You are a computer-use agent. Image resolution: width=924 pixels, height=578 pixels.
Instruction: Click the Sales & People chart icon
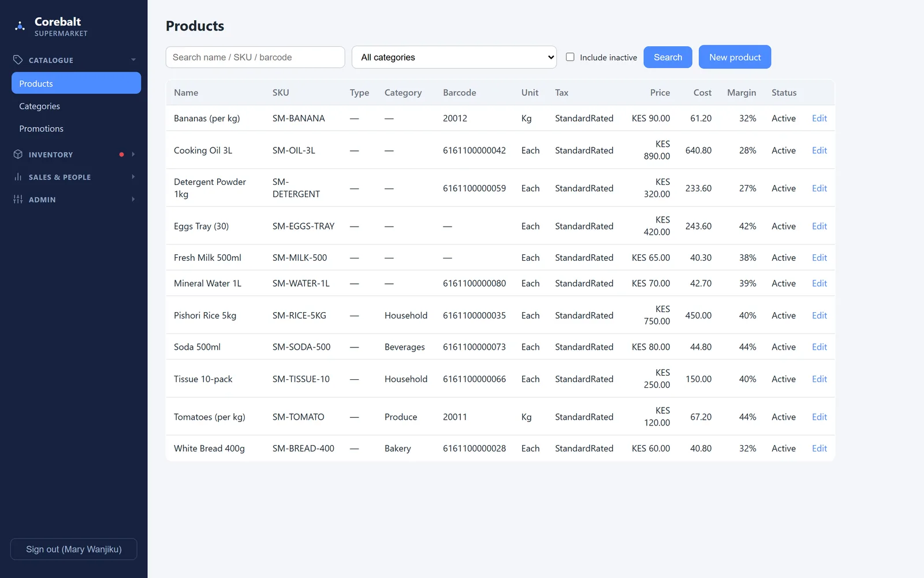coord(18,177)
